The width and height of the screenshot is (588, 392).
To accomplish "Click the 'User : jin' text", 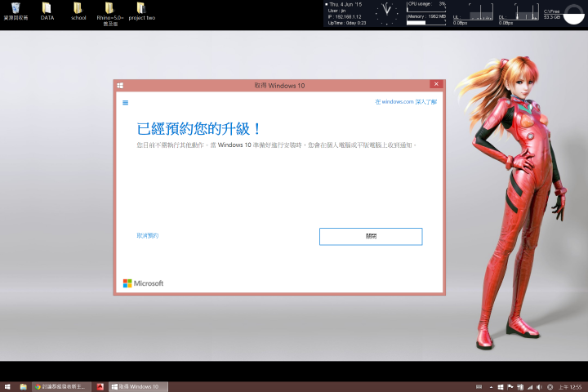I will (336, 11).
